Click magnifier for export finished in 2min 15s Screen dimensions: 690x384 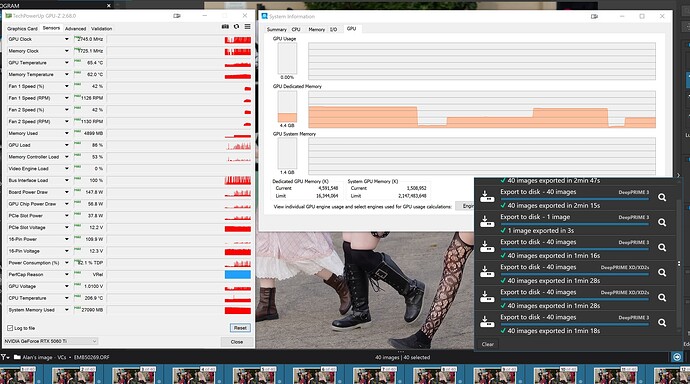[662, 197]
